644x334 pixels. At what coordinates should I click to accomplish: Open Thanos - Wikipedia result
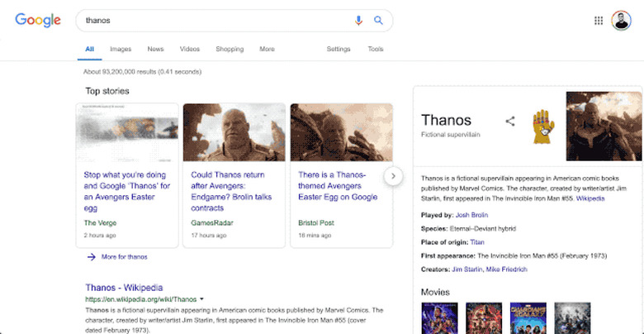(124, 288)
